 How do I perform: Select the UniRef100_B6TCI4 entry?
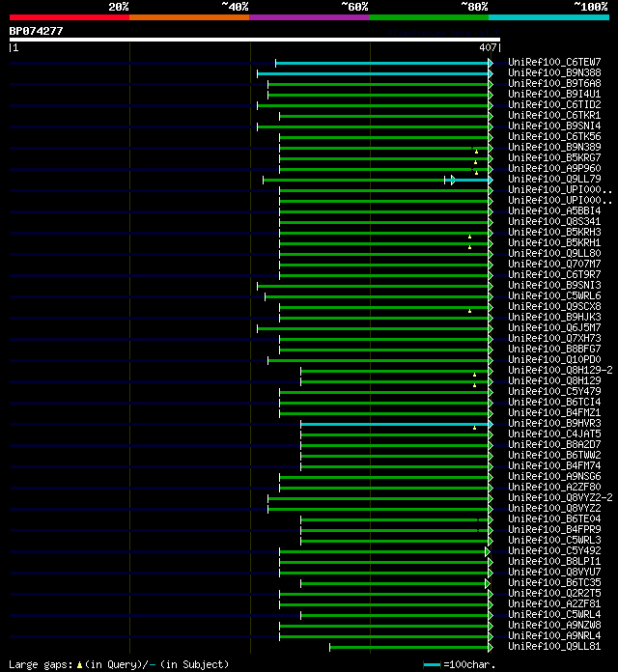[x=554, y=402]
